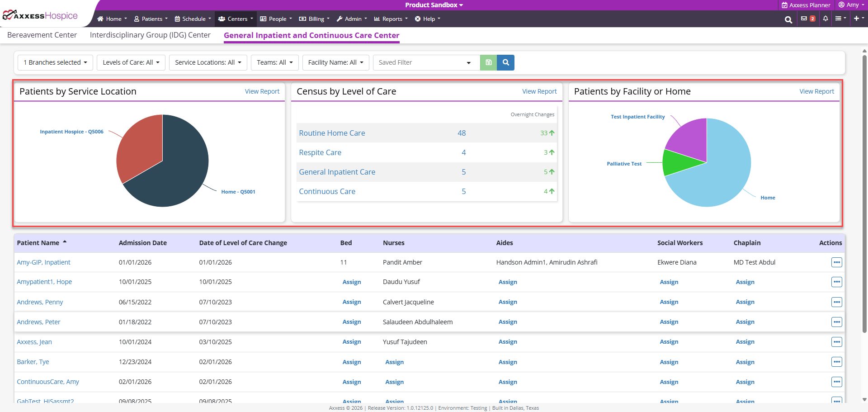Open the Levels of Care dropdown
Image resolution: width=868 pixels, height=412 pixels.
point(131,62)
